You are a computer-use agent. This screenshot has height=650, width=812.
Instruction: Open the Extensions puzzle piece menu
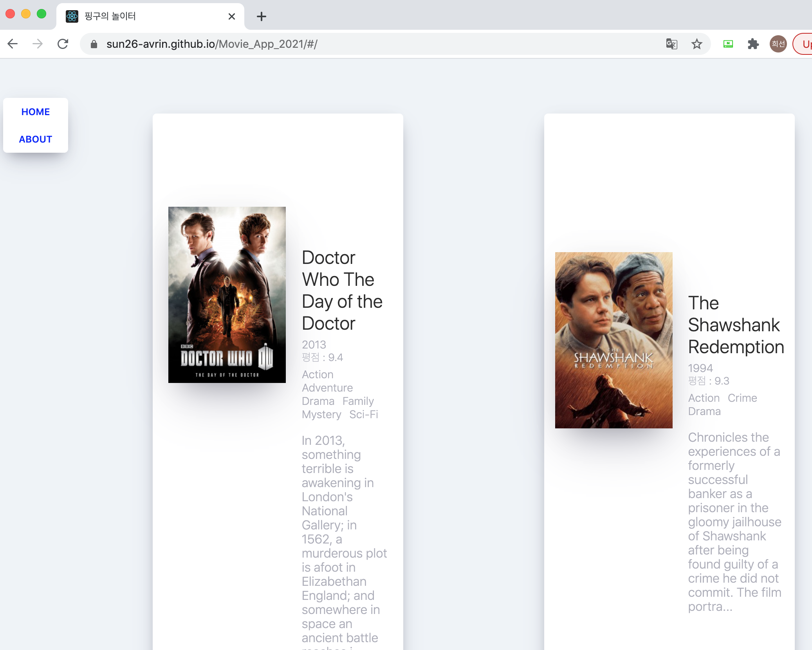[x=753, y=44]
